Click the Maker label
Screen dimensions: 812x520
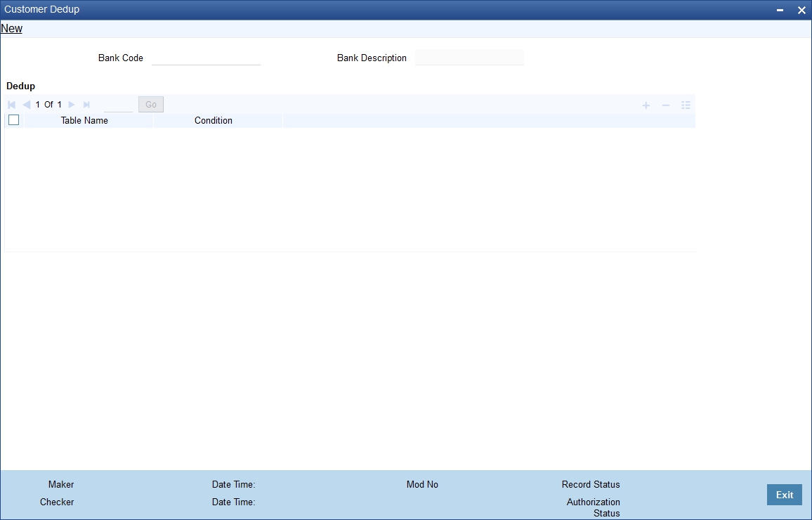pos(61,484)
